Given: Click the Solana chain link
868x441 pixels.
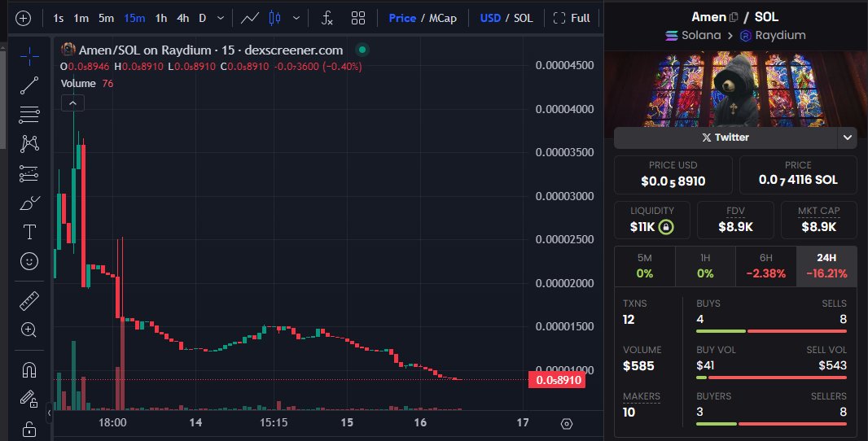Looking at the screenshot, I should [x=693, y=36].
